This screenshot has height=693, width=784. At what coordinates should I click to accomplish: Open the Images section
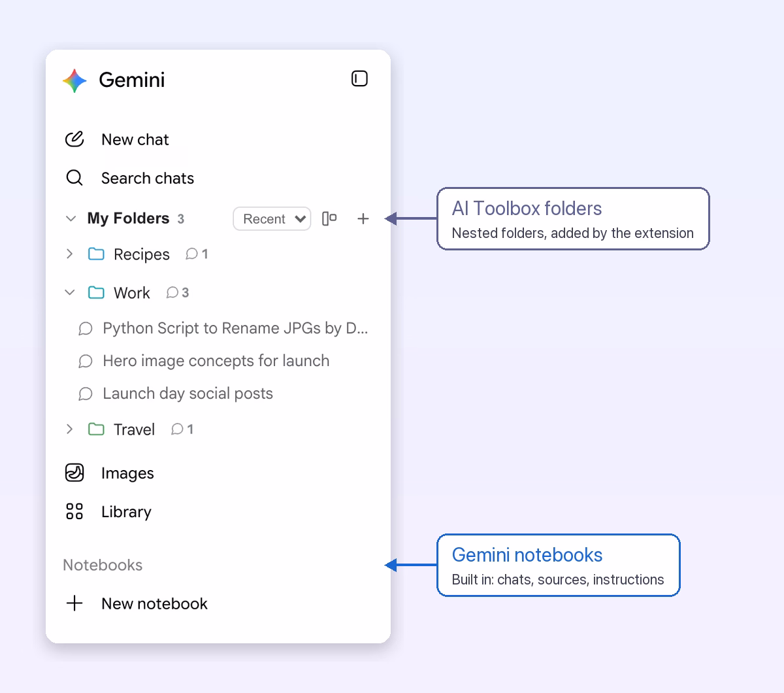(127, 473)
